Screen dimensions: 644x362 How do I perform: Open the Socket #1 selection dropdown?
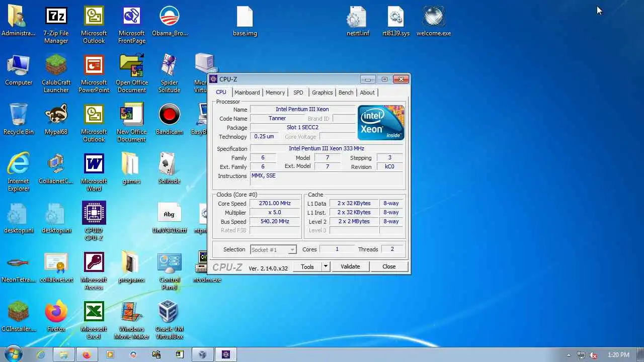tap(273, 249)
